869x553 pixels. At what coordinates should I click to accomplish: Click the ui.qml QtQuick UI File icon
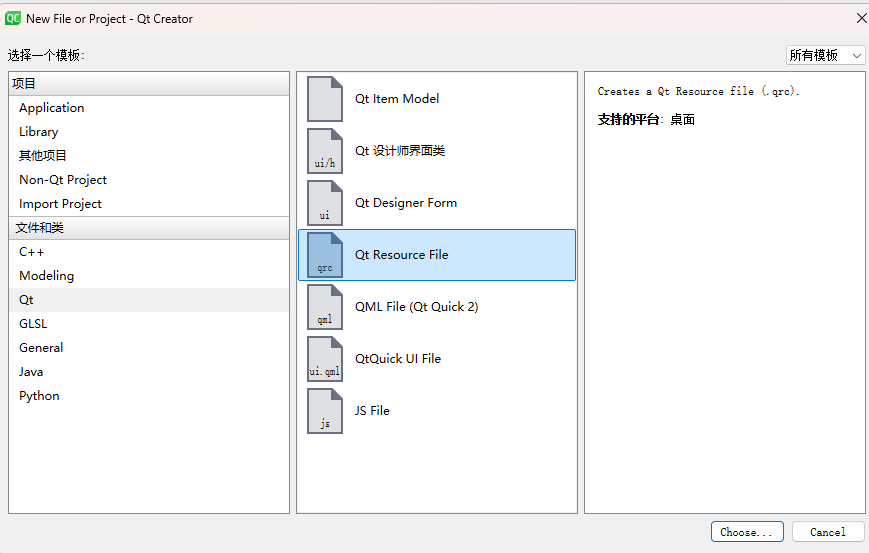325,359
